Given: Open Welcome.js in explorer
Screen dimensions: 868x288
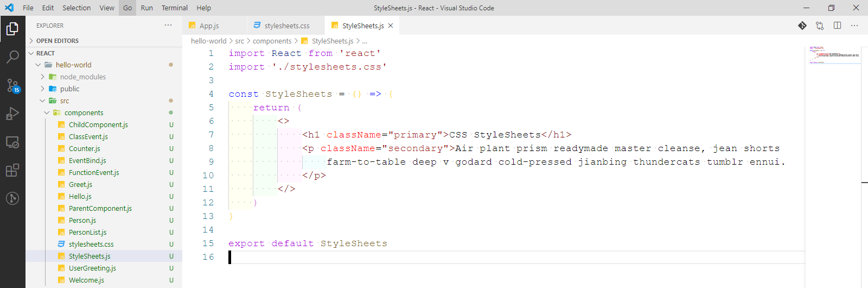Looking at the screenshot, I should point(86,280).
